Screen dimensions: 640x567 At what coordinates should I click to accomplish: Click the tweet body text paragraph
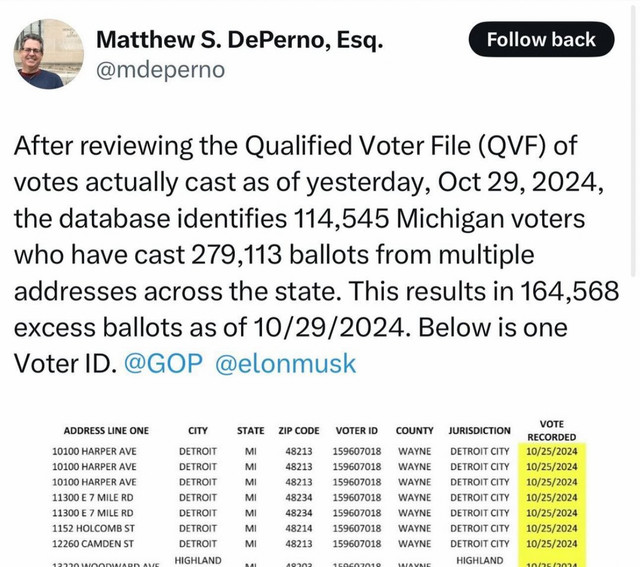(316, 254)
